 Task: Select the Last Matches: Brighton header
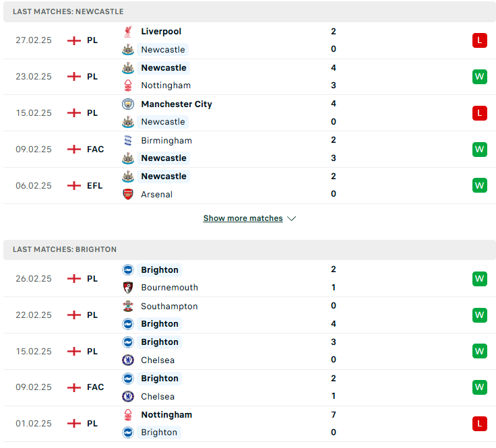pyautogui.click(x=249, y=249)
